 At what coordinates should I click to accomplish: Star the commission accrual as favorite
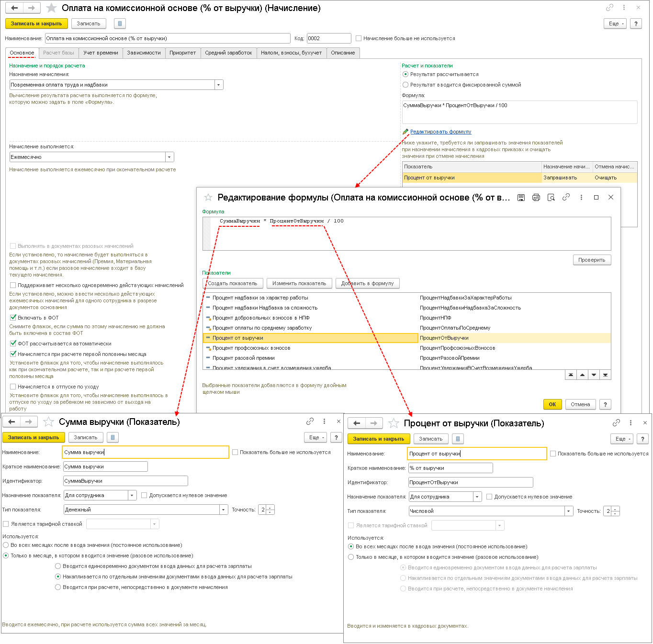pos(51,8)
